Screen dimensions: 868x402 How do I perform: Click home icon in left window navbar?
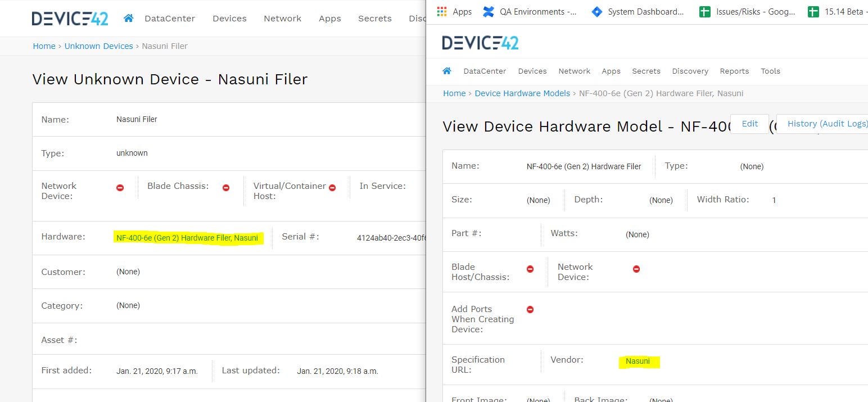(x=129, y=18)
